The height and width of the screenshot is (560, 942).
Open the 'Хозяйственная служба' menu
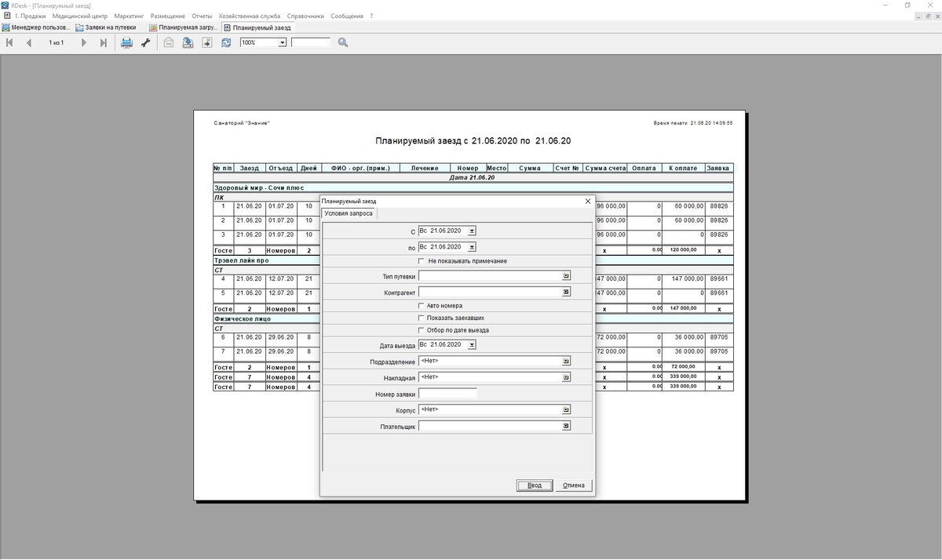click(250, 16)
